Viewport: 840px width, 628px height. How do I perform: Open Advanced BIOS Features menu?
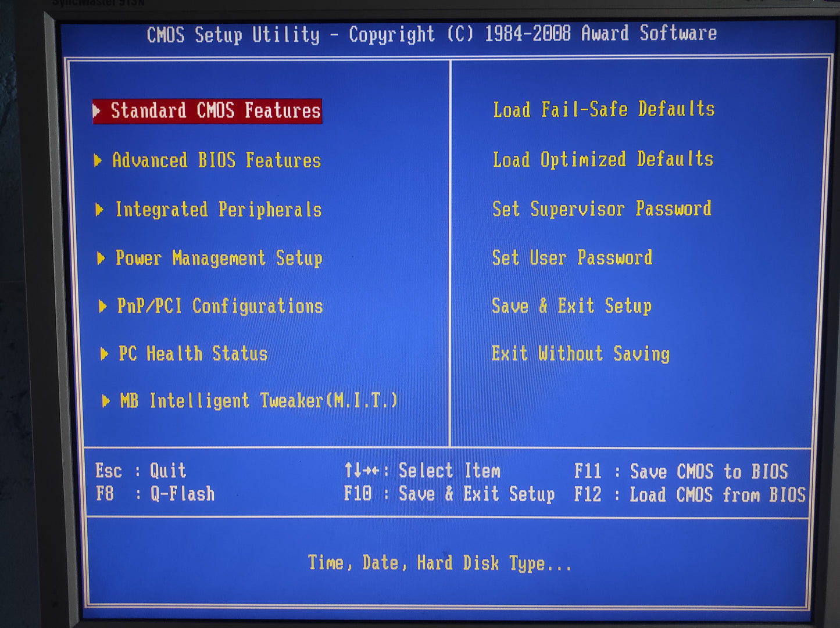click(216, 160)
